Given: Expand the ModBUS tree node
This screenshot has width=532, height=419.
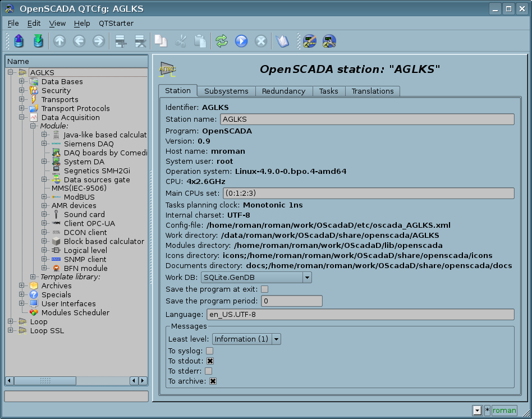Looking at the screenshot, I should [44, 197].
